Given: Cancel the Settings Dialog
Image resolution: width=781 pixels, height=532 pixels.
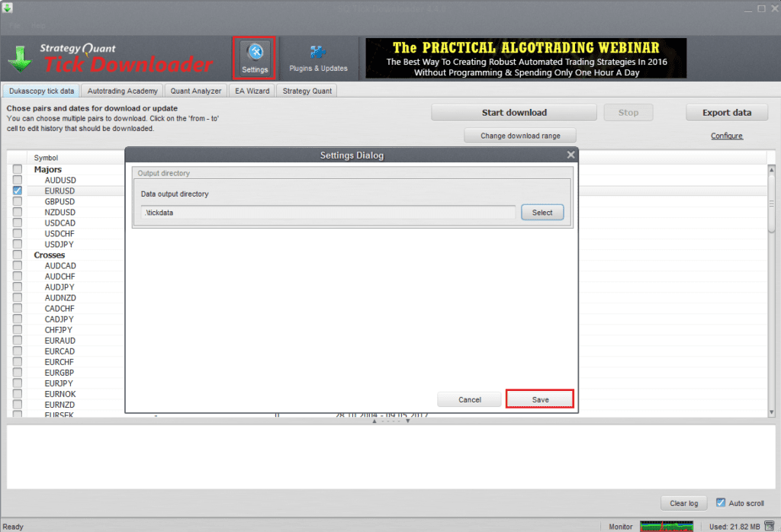Looking at the screenshot, I should pyautogui.click(x=469, y=399).
